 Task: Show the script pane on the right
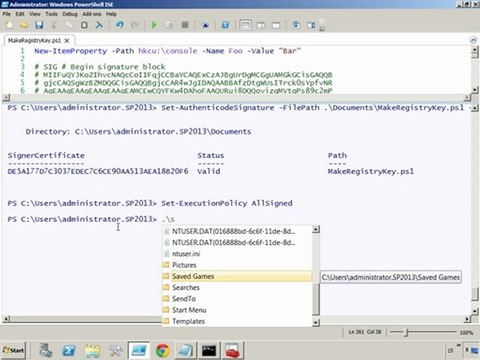point(261,25)
